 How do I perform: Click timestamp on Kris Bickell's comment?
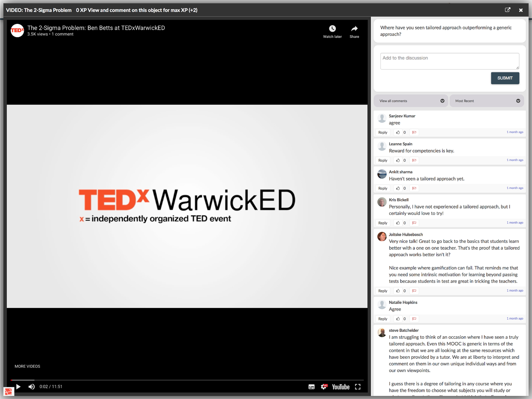coord(515,222)
